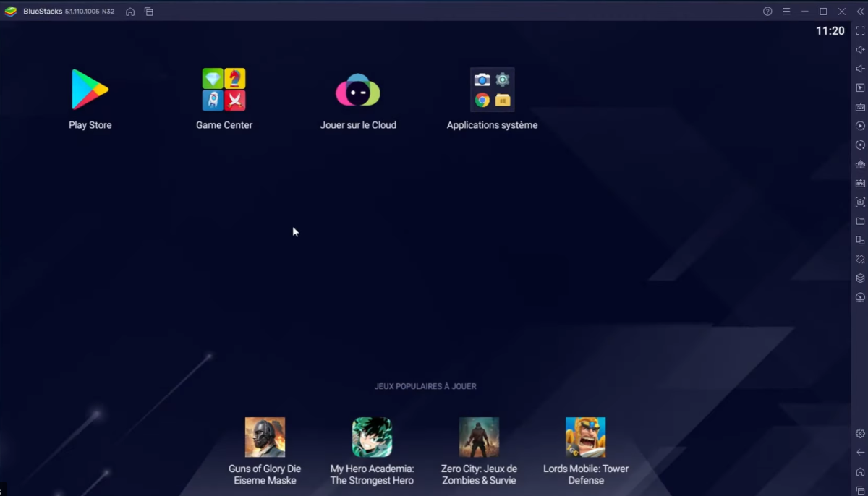Launch the Game Center
The width and height of the screenshot is (868, 496).
click(224, 89)
